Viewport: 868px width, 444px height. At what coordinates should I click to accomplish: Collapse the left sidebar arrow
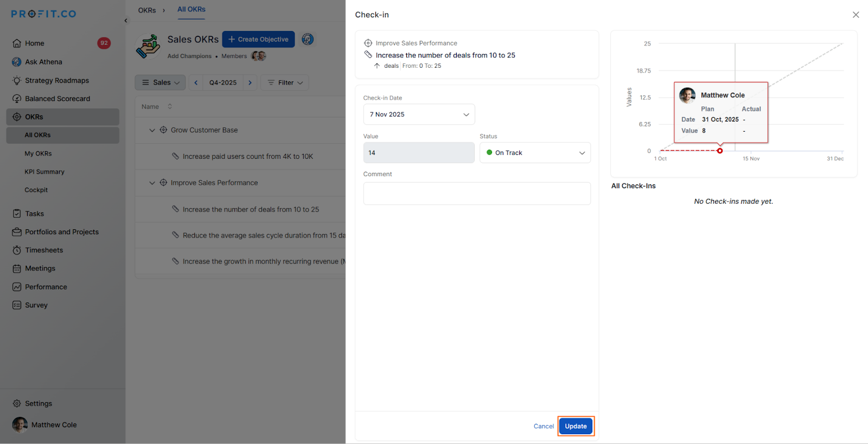(126, 21)
